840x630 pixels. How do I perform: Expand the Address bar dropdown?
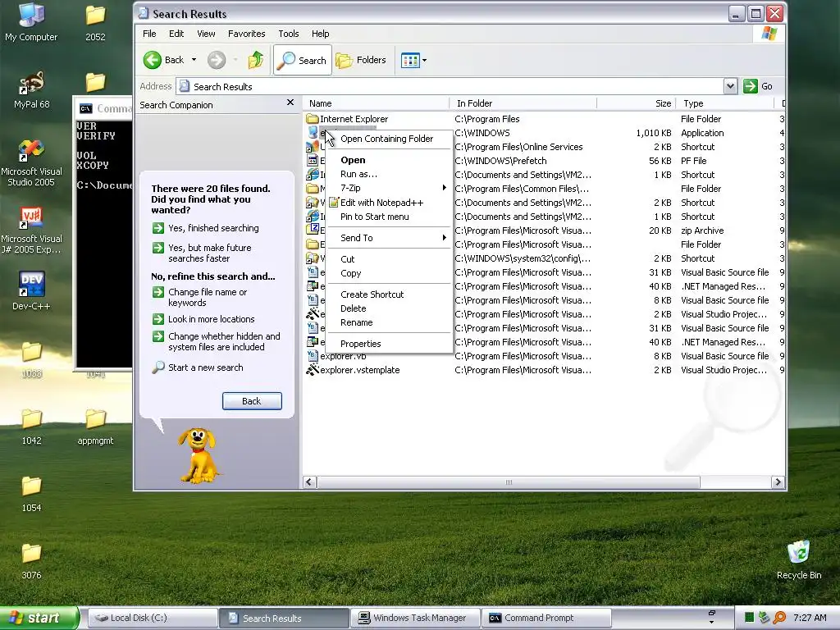point(730,86)
